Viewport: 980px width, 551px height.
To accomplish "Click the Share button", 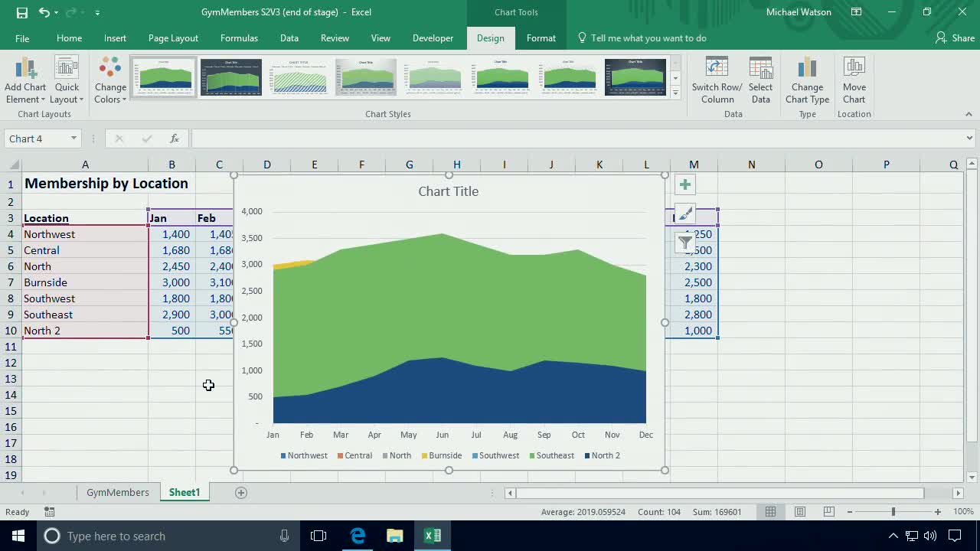I will point(954,37).
